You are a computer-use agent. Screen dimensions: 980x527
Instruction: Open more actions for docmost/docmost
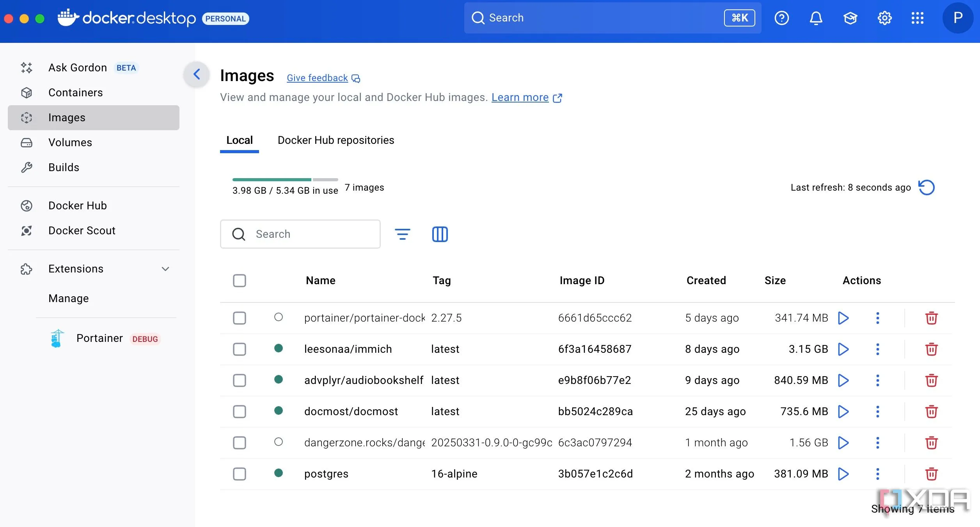(x=878, y=412)
